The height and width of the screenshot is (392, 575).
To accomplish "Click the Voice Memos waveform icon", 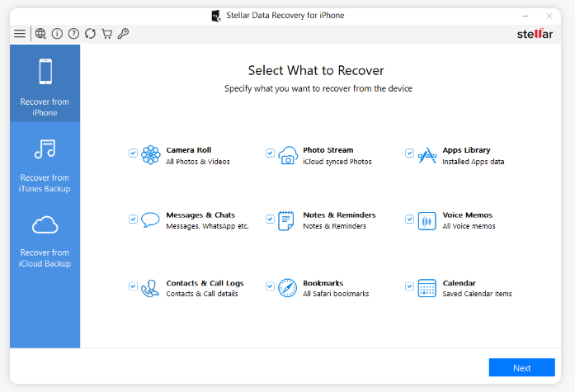I will click(x=427, y=221).
